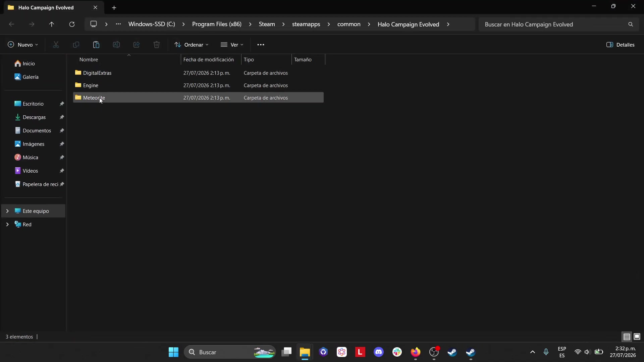Expand chevron after Steam breadcrumb
The height and width of the screenshot is (362, 644).
coord(283,24)
